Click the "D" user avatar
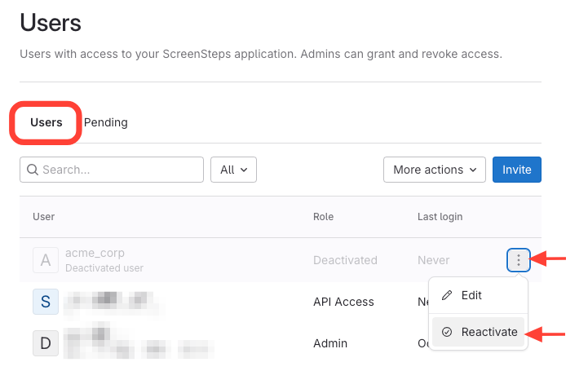The image size is (588, 371). pyautogui.click(x=46, y=343)
